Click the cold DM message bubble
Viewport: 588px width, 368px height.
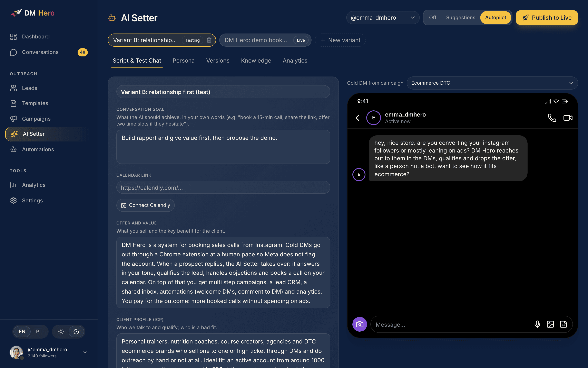point(448,158)
